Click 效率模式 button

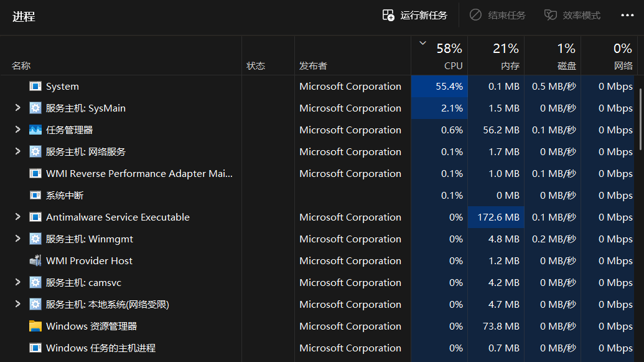[572, 16]
